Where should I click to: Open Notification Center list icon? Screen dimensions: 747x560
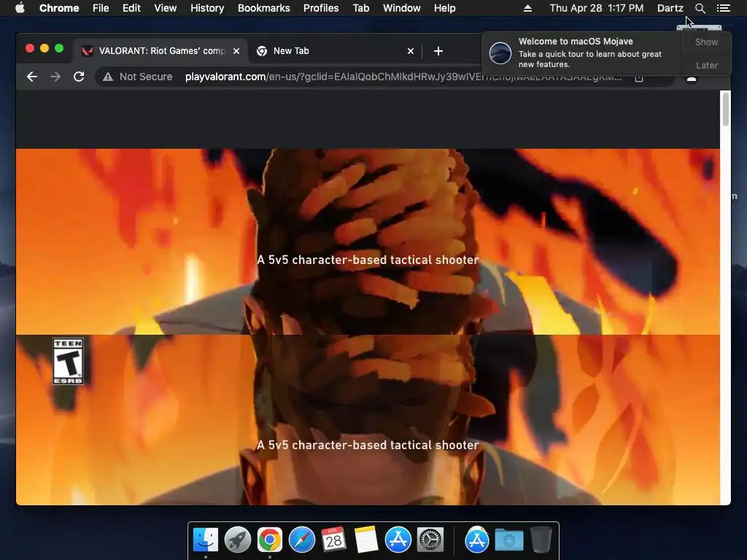[x=723, y=8]
